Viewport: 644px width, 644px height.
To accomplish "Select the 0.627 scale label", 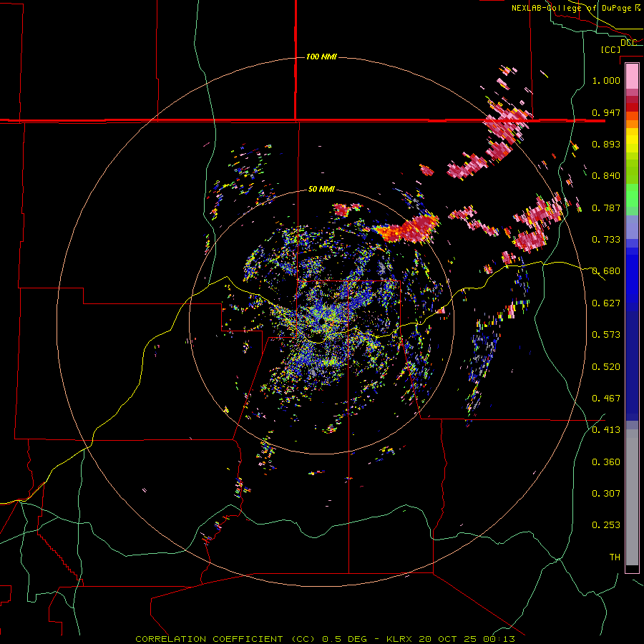I will point(606,303).
